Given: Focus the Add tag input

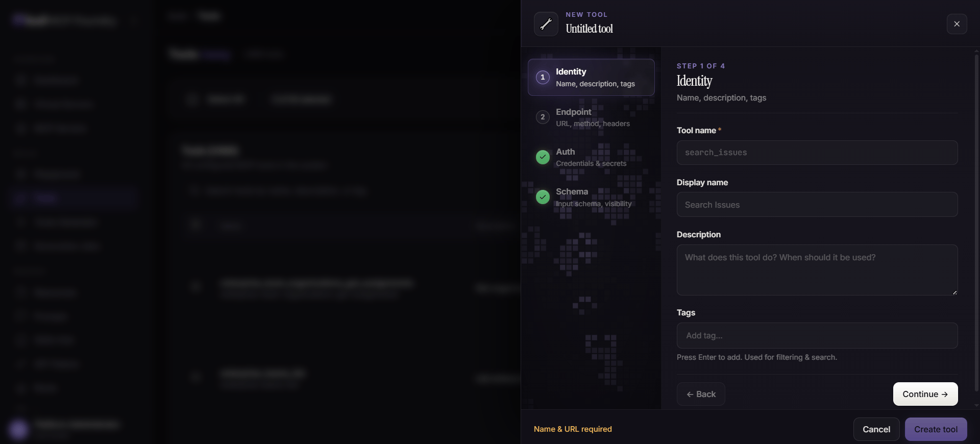Looking at the screenshot, I should click(x=817, y=335).
